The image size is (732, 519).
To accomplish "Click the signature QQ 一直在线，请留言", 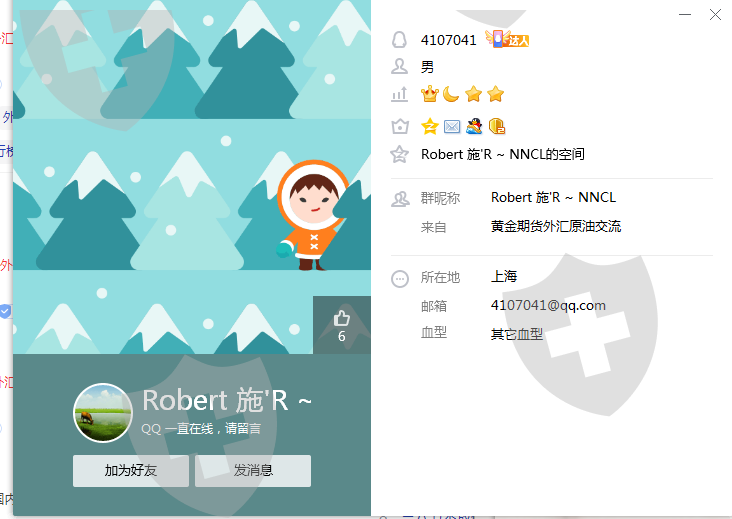I will 201,428.
